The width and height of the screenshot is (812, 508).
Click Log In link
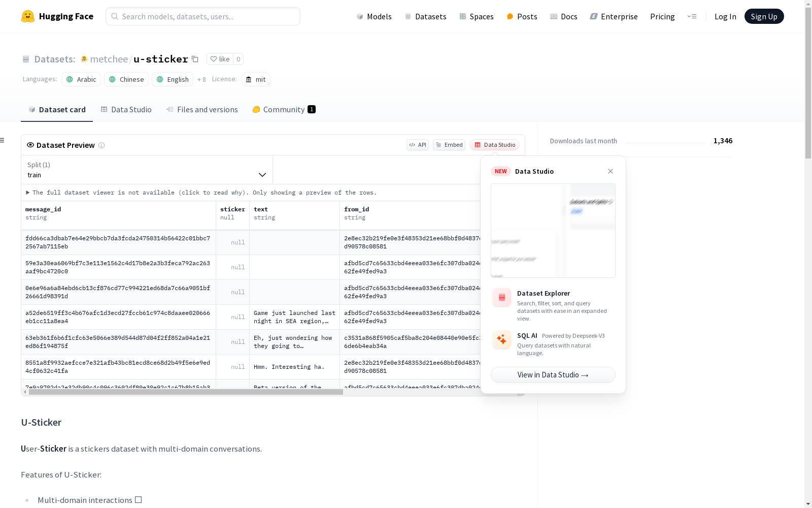725,16
